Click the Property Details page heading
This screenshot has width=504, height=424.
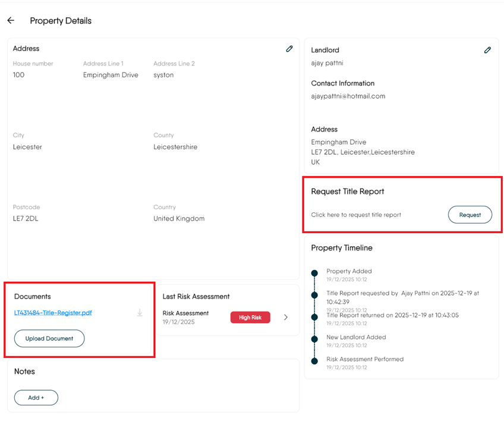[x=61, y=21]
